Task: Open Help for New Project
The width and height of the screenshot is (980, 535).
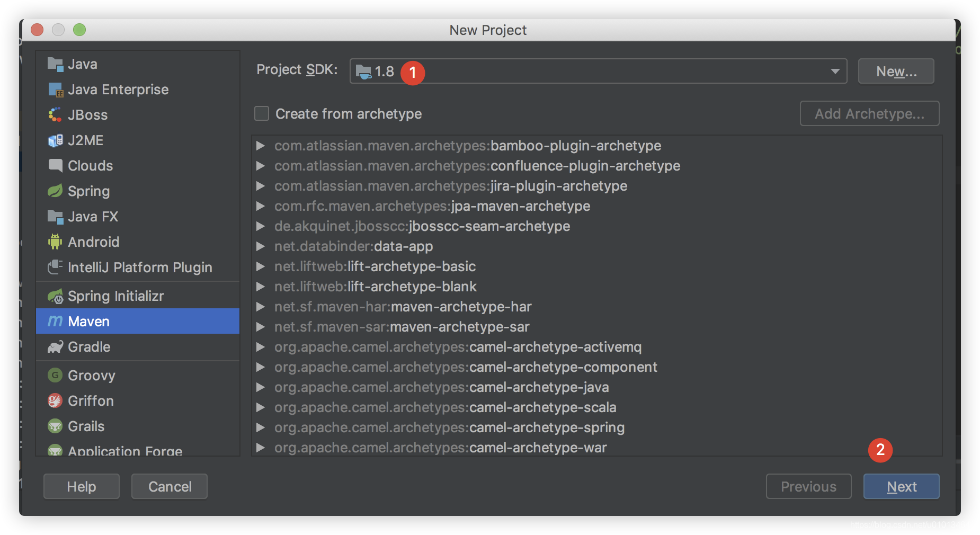Action: click(x=81, y=486)
